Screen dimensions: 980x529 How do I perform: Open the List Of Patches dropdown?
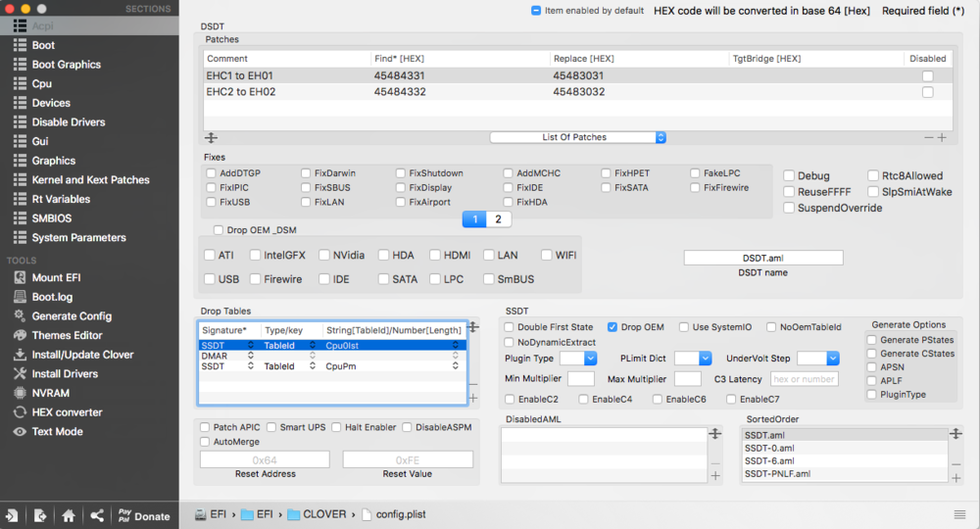pyautogui.click(x=577, y=137)
